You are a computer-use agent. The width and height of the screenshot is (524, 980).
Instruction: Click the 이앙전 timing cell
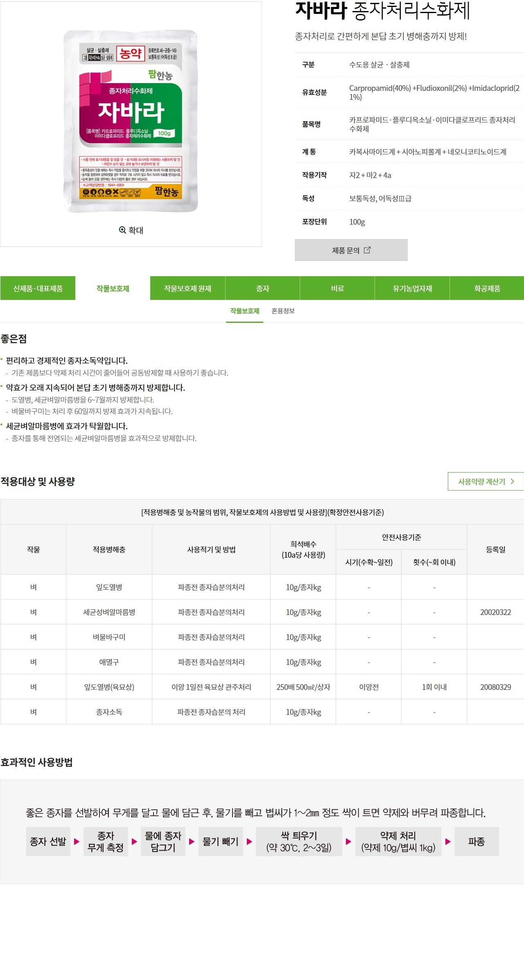click(x=369, y=687)
